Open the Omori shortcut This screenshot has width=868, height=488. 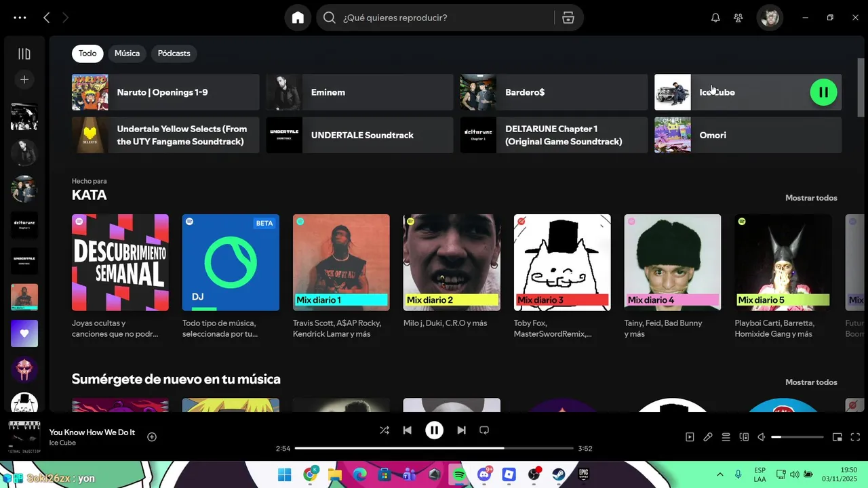(x=748, y=135)
